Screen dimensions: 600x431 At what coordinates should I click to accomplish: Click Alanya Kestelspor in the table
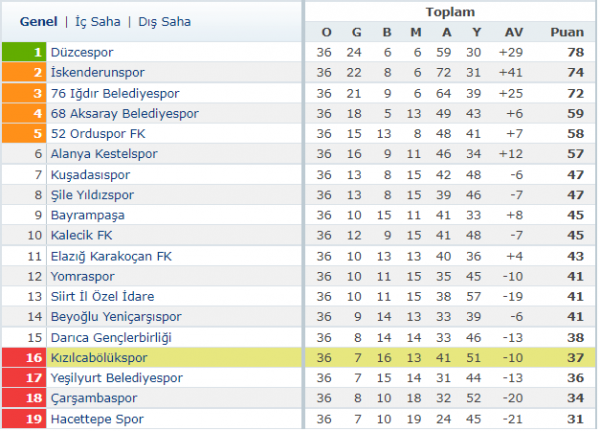tap(103, 154)
